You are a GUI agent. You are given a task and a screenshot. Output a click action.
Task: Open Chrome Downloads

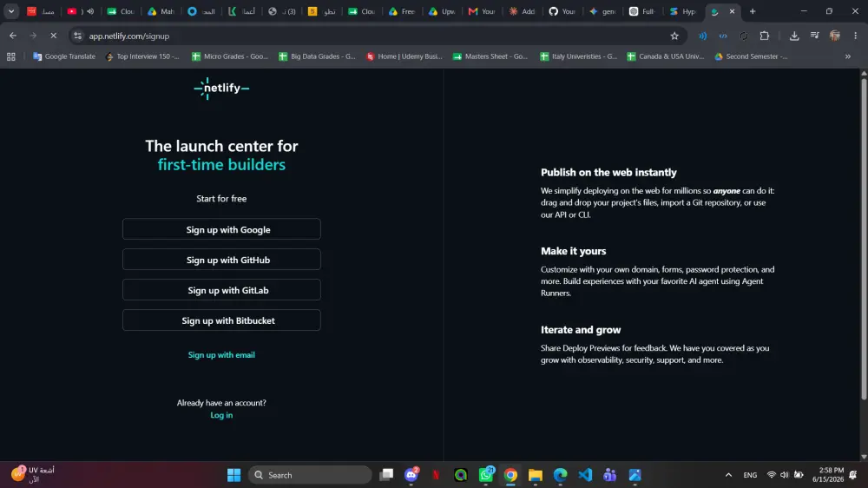pos(794,36)
